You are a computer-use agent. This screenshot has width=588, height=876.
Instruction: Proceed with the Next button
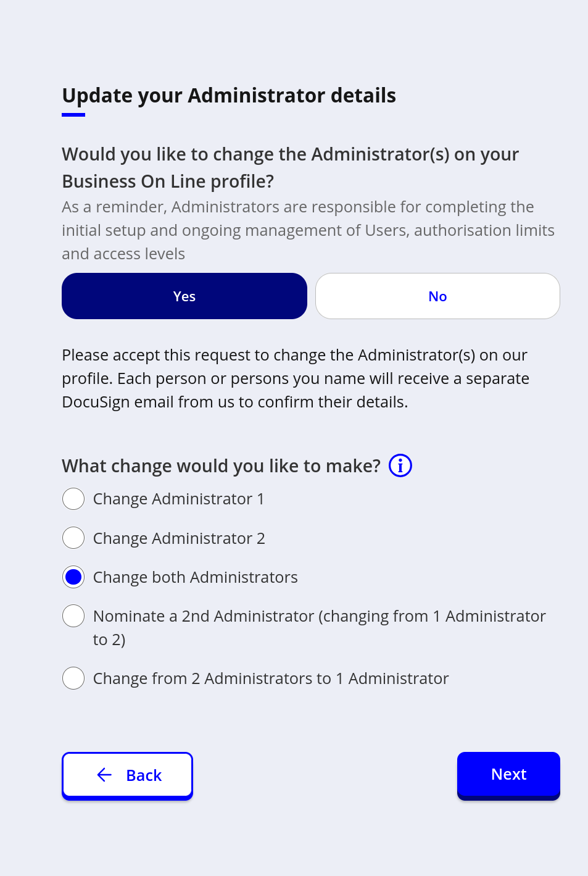coord(508,775)
